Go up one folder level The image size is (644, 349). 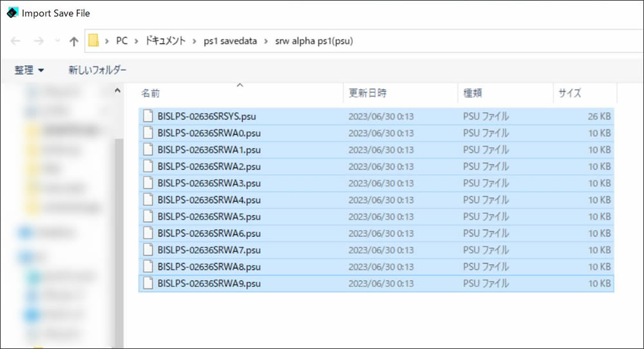(74, 41)
